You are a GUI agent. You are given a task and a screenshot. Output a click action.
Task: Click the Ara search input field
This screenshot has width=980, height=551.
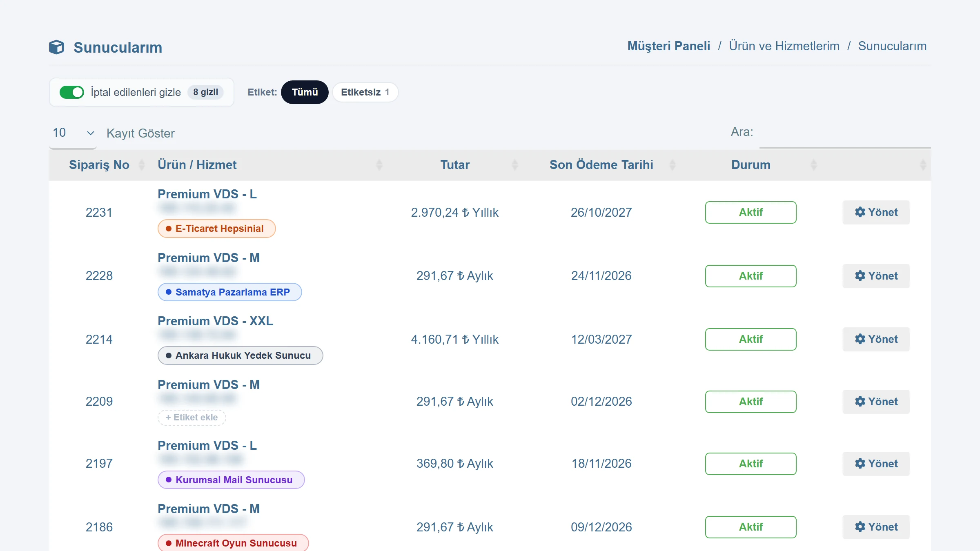click(845, 133)
